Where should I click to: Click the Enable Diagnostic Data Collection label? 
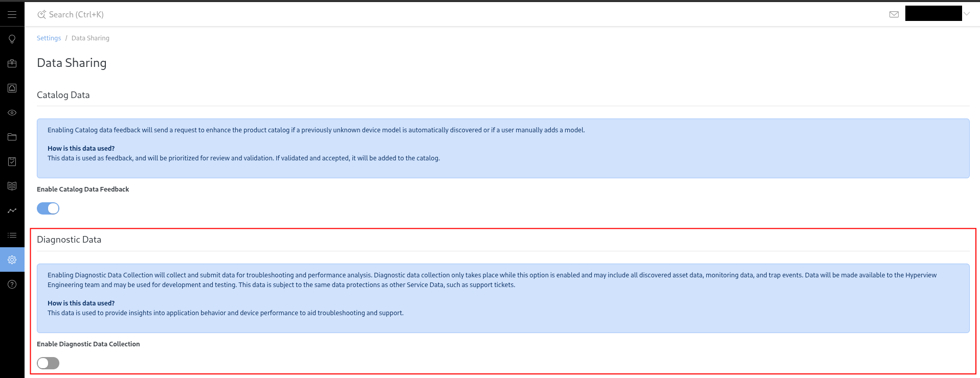[88, 344]
